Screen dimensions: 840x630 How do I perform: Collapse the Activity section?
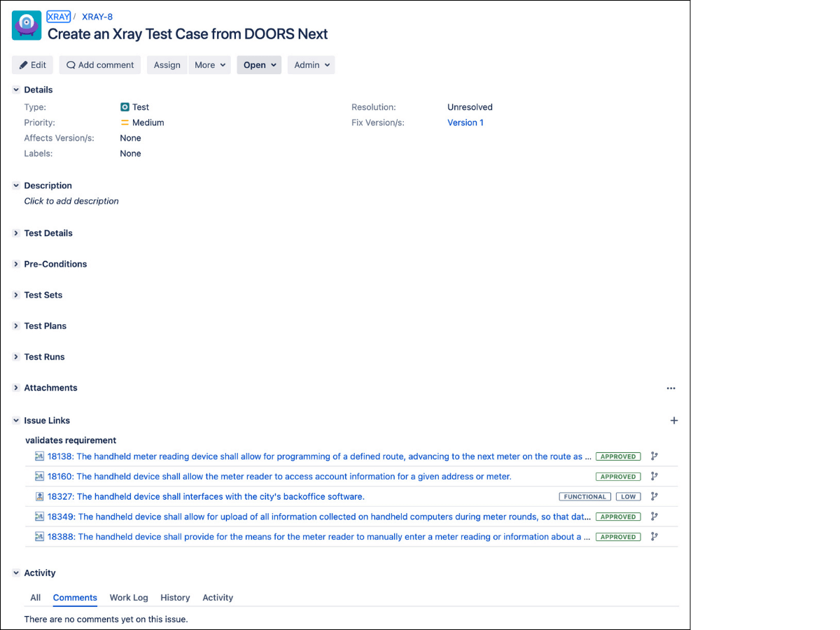(16, 573)
